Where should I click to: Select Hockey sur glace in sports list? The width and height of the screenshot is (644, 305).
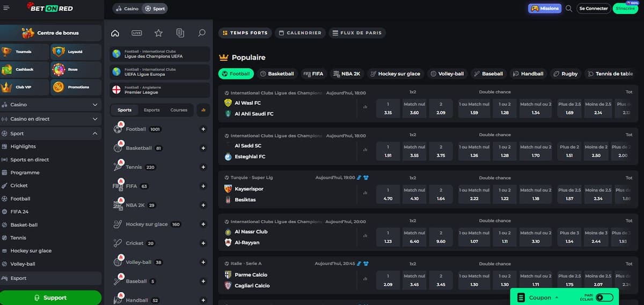(147, 224)
